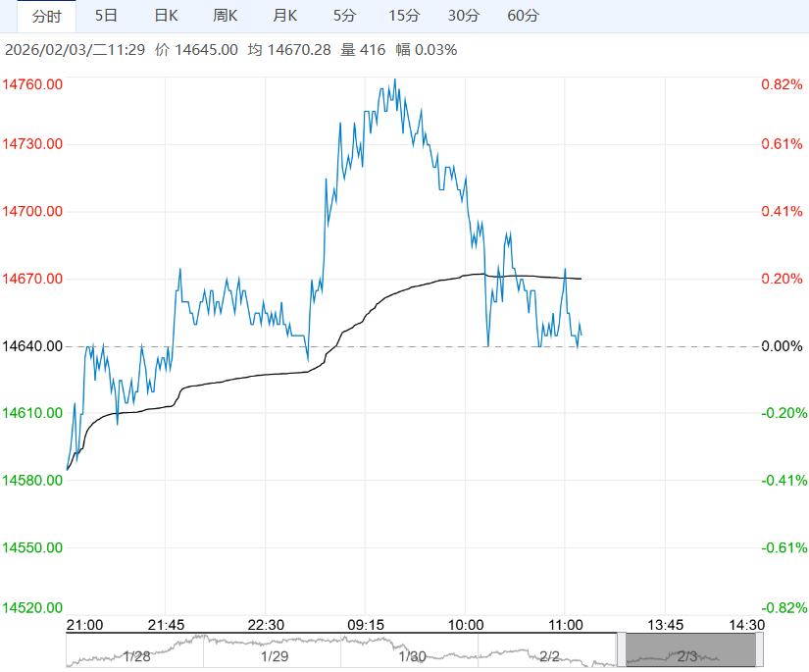The image size is (809, 672).
Task: Open the 月K monthly candlestick tab
Action: click(x=285, y=16)
